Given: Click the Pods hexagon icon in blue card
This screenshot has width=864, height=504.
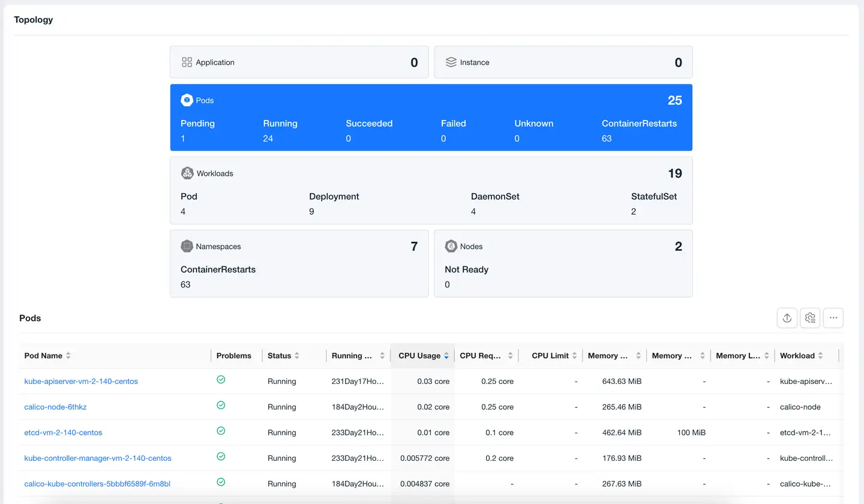Looking at the screenshot, I should click(x=187, y=100).
